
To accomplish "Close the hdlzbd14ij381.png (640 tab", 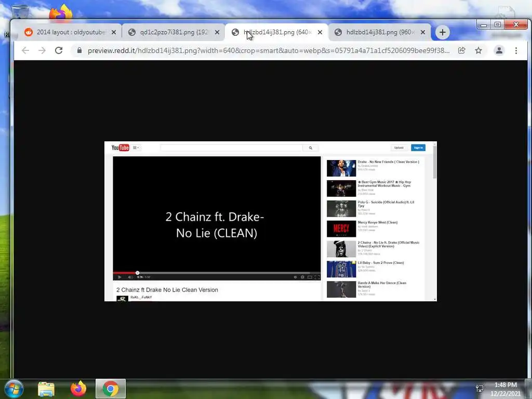I will coord(320,32).
